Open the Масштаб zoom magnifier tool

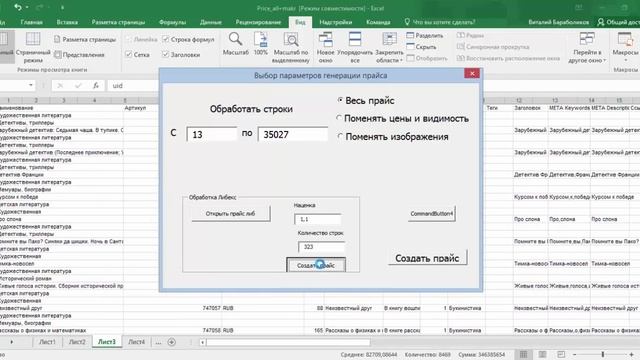tap(236, 44)
